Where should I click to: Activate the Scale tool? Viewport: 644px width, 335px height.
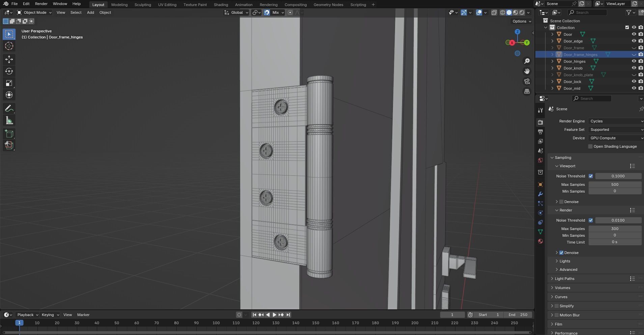(9, 83)
